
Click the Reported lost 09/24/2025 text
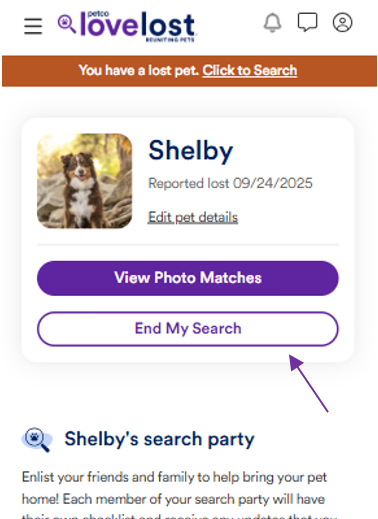pos(230,183)
